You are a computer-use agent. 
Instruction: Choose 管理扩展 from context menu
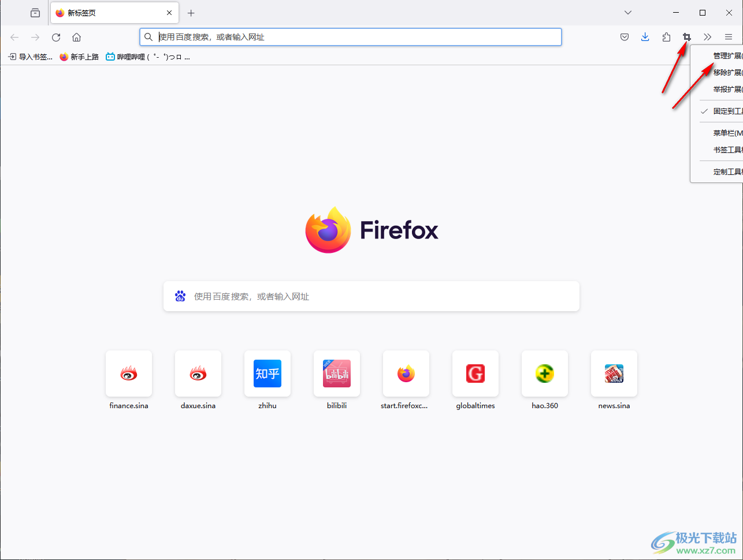(717, 56)
